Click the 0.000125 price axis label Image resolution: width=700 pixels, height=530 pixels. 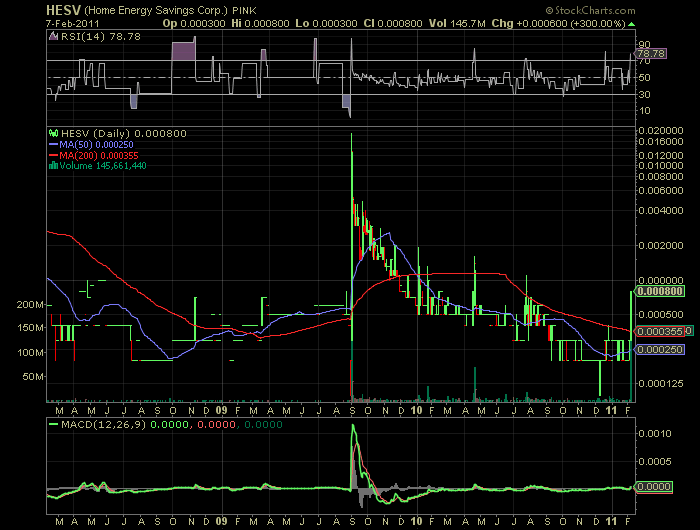661,384
